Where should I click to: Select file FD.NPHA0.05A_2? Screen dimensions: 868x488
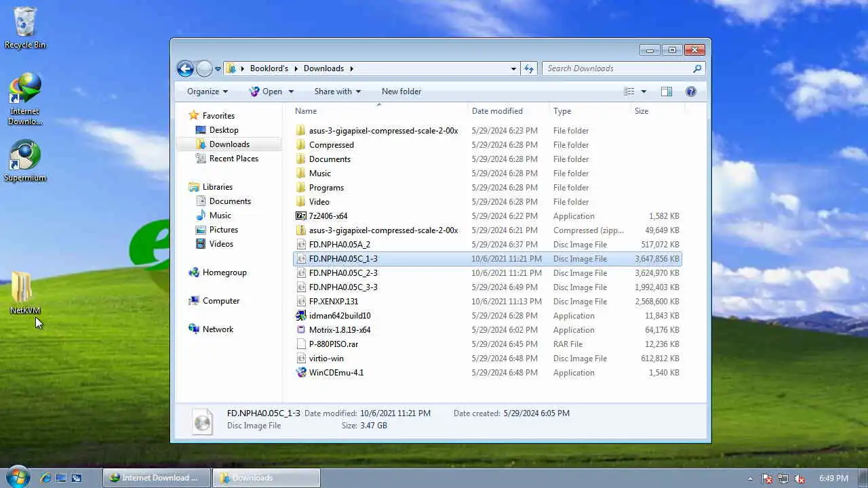[339, 245]
